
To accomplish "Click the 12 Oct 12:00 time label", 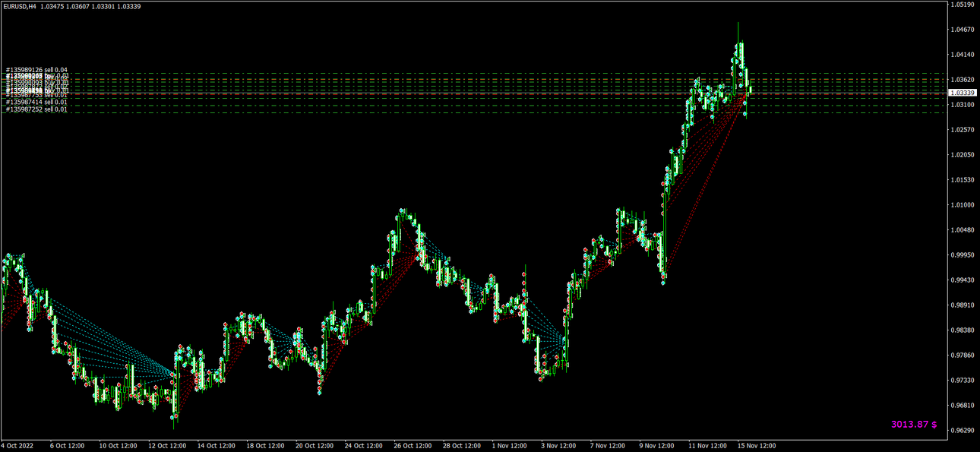I will click(166, 446).
